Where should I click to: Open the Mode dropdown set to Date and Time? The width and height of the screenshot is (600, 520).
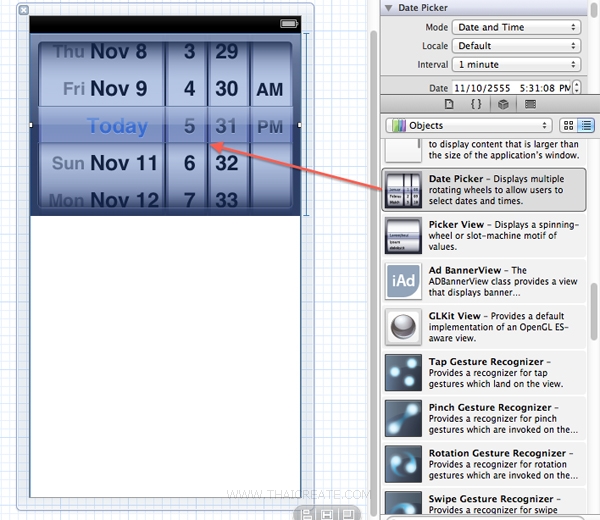pos(516,27)
